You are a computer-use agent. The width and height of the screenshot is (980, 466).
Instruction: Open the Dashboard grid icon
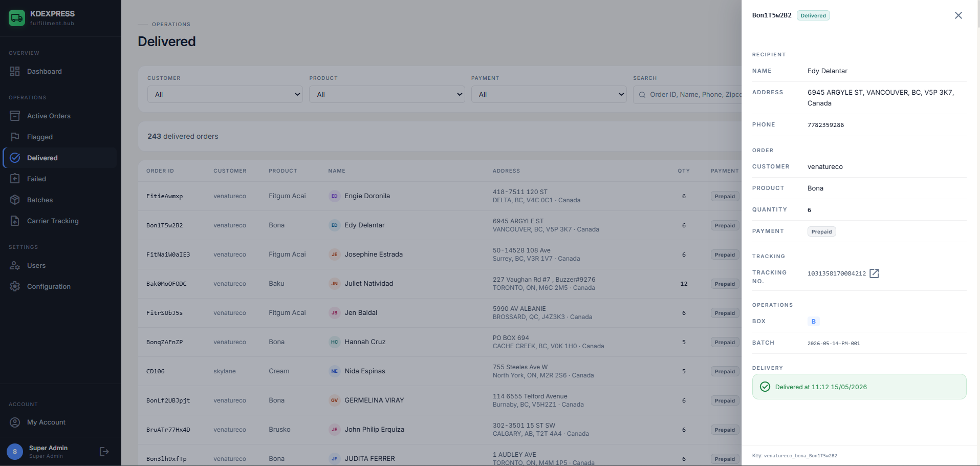click(15, 71)
